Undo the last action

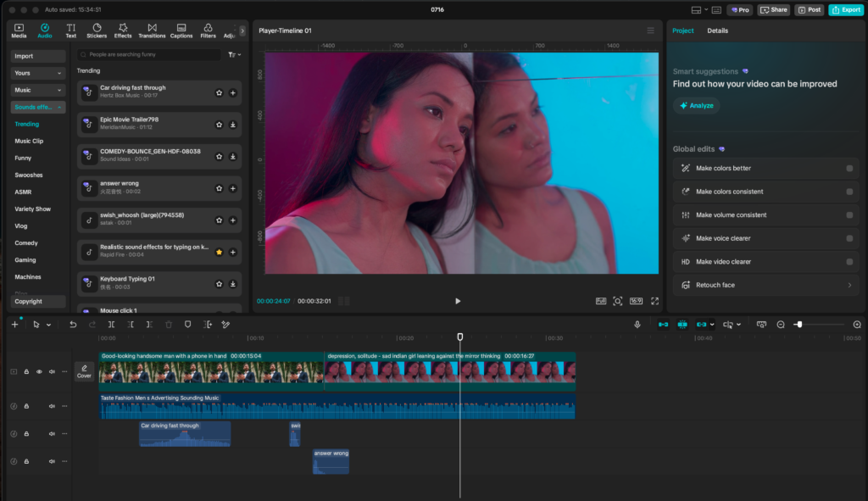73,325
